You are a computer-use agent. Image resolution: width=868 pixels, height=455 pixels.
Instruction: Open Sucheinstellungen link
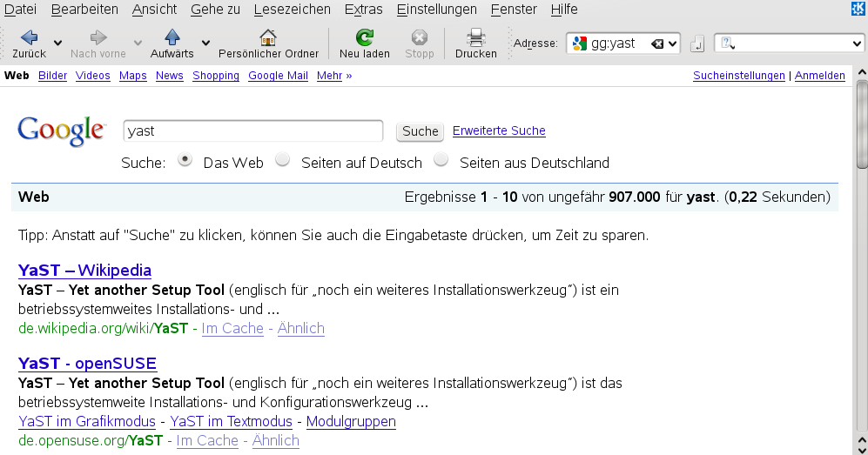click(x=739, y=75)
